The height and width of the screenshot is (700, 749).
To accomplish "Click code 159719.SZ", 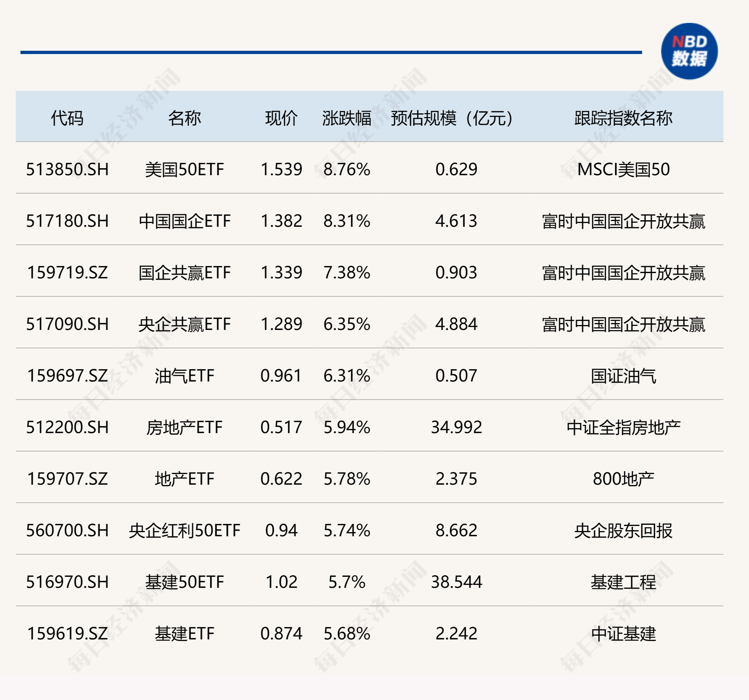I will point(68,273).
